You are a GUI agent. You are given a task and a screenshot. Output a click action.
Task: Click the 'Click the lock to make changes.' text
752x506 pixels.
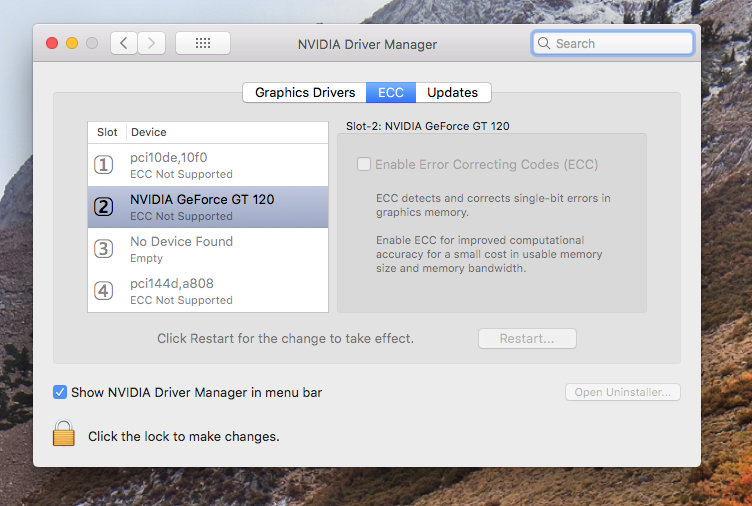point(184,436)
